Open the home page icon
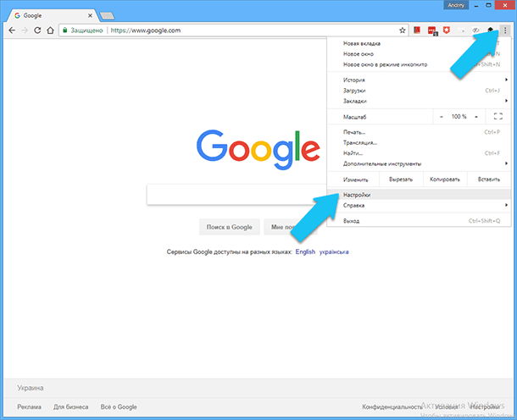 [x=50, y=30]
